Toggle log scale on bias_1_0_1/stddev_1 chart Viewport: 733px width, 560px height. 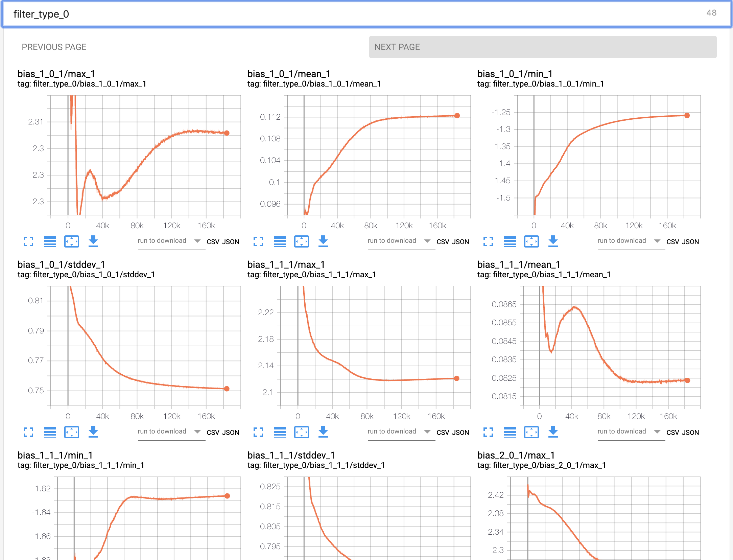tap(50, 432)
